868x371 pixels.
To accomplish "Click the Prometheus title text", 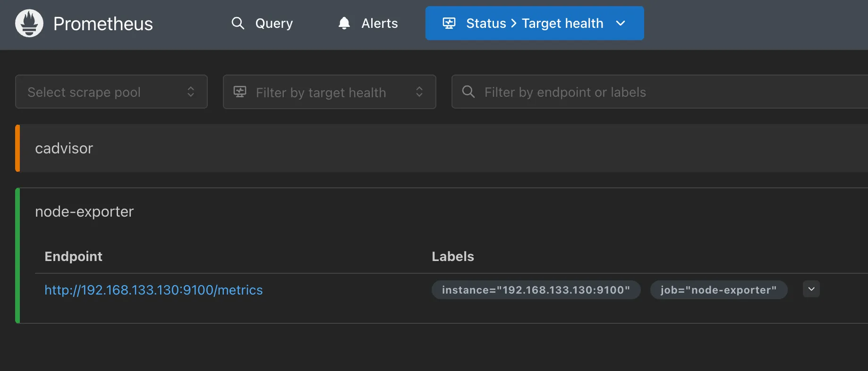I will click(103, 24).
